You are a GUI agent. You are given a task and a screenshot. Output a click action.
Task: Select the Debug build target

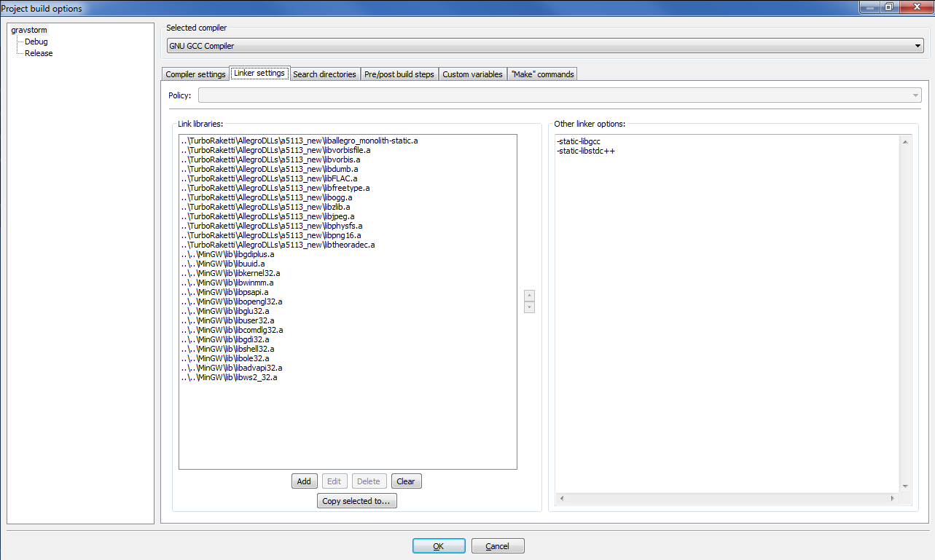pos(36,42)
